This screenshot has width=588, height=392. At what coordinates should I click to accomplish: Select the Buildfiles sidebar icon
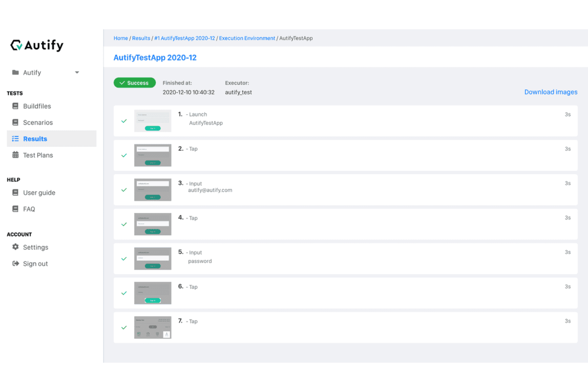click(x=15, y=106)
